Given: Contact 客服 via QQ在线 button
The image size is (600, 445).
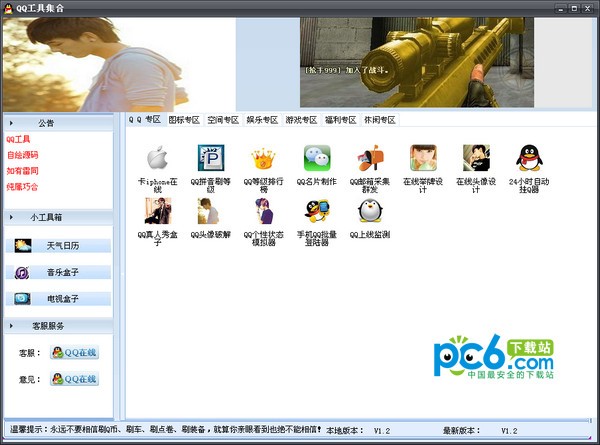Looking at the screenshot, I should 74,352.
